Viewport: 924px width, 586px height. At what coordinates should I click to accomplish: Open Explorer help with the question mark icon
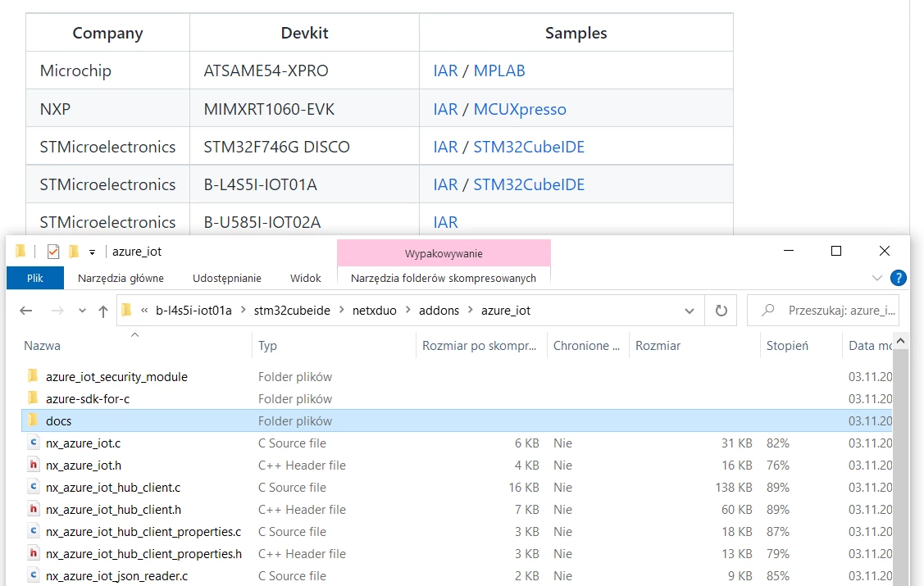(x=898, y=278)
